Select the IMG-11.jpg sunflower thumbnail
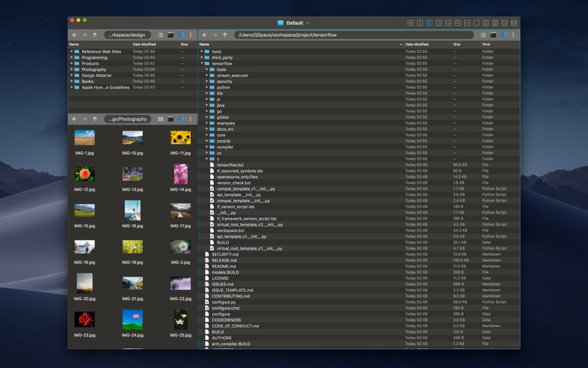Viewport: 588px width, 368px height. click(x=180, y=137)
